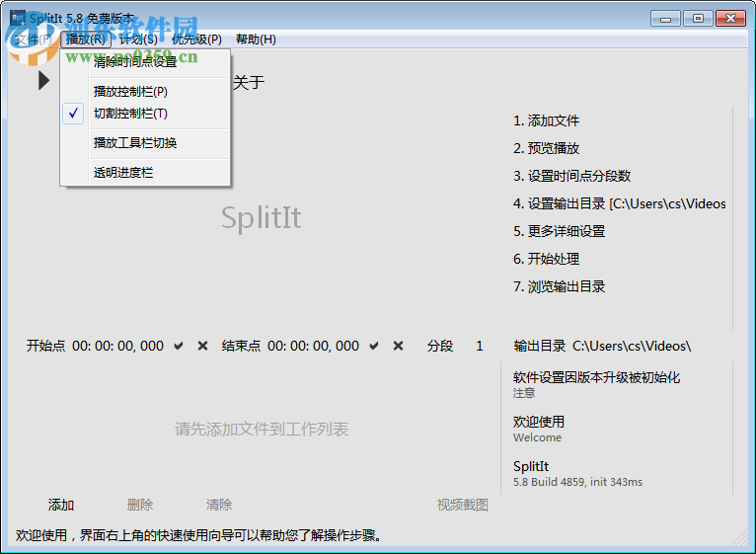Image resolution: width=756 pixels, height=554 pixels.
Task: Click the 清除 button
Action: (219, 505)
